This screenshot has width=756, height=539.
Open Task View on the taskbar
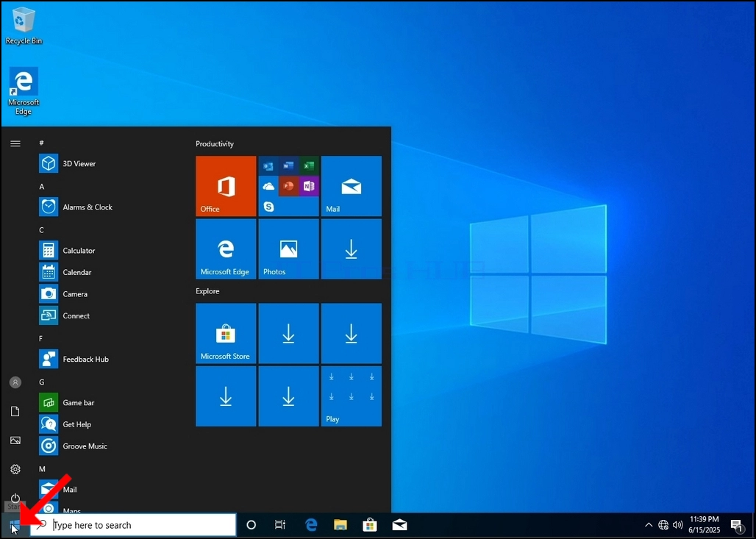pyautogui.click(x=279, y=525)
